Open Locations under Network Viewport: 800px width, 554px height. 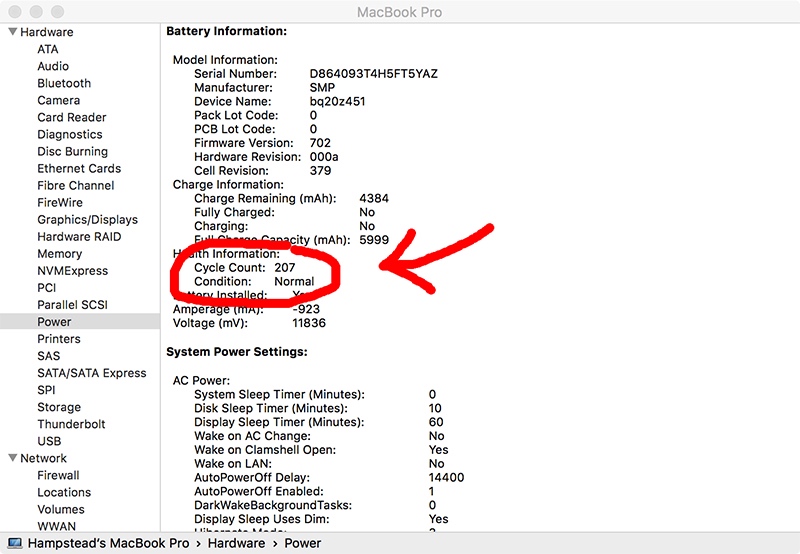pyautogui.click(x=64, y=492)
